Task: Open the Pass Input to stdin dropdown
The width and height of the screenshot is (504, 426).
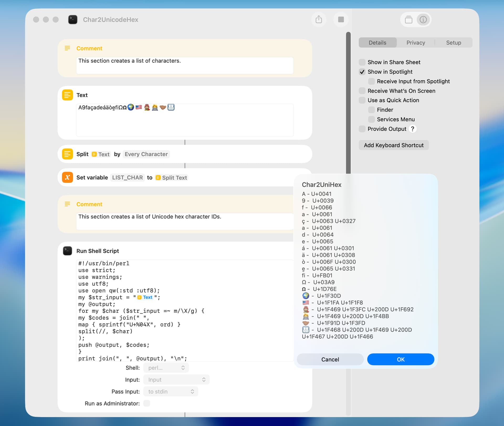Action: pos(171,392)
